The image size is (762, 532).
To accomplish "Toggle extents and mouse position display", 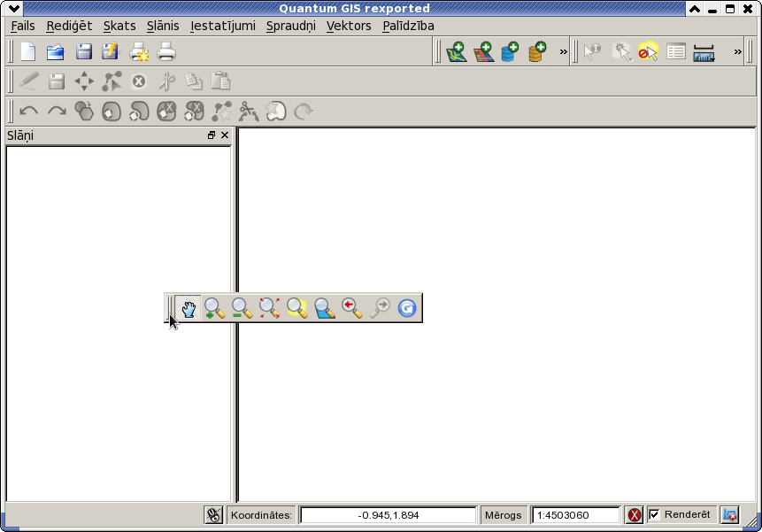I will [x=213, y=515].
